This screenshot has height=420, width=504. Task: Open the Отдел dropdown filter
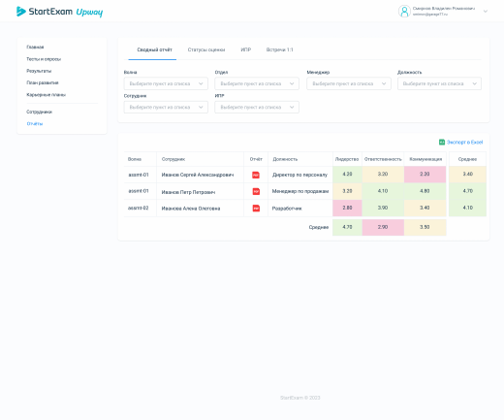257,83
